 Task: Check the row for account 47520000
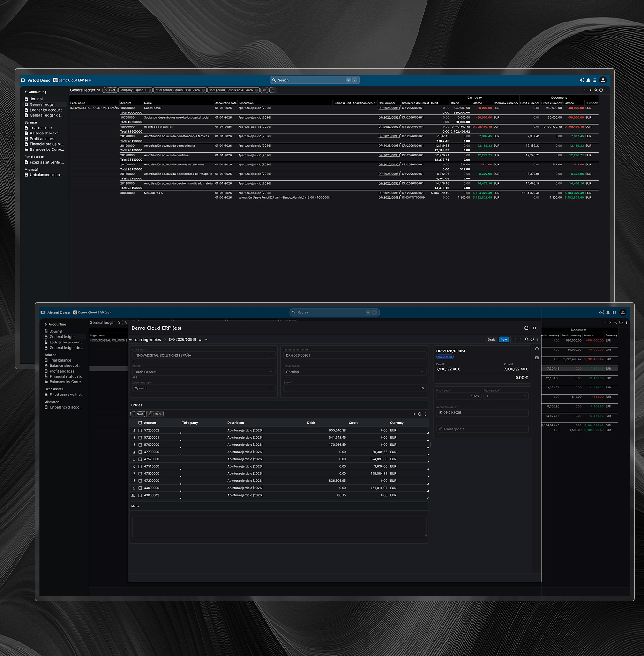(140, 459)
